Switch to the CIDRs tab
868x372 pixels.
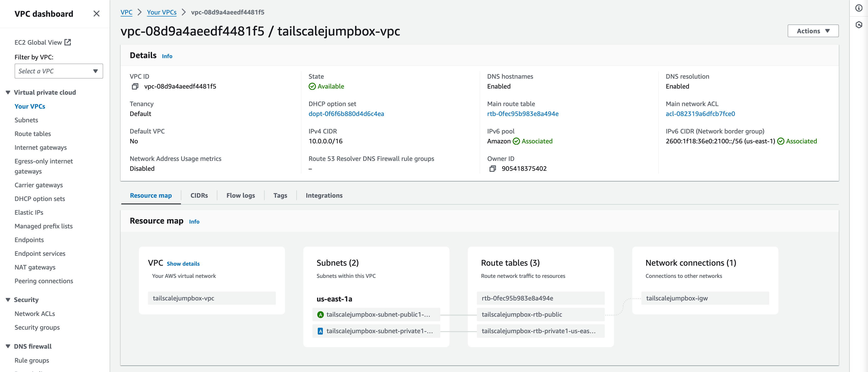[199, 195]
